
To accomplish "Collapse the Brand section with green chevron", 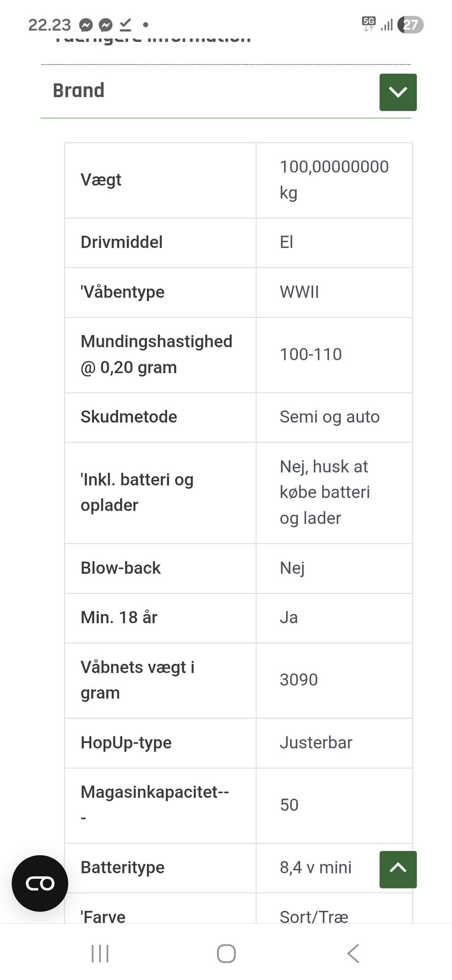I will (x=398, y=92).
